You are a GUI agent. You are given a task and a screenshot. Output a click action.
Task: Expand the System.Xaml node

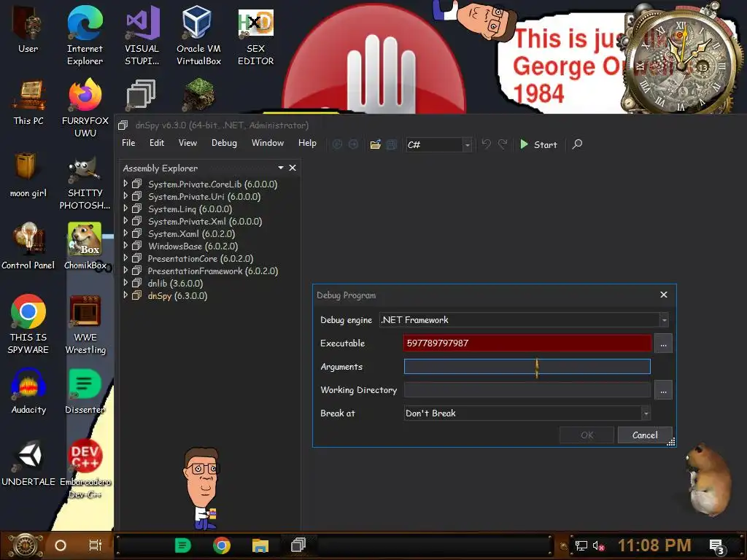pyautogui.click(x=125, y=233)
